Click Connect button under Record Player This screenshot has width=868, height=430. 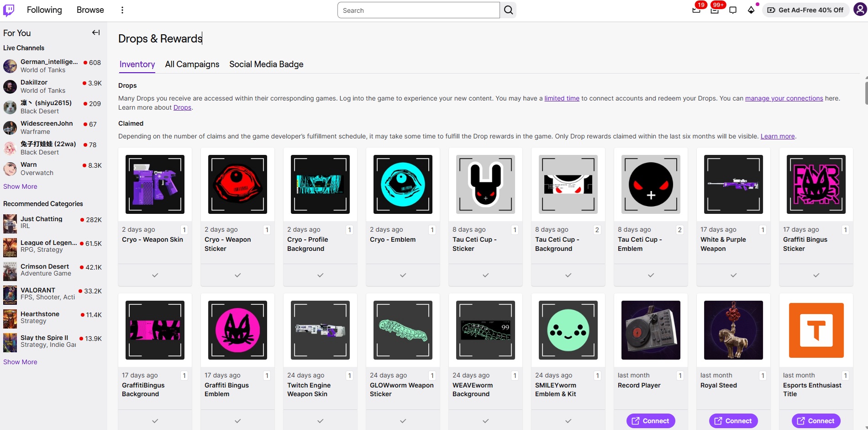coord(651,421)
